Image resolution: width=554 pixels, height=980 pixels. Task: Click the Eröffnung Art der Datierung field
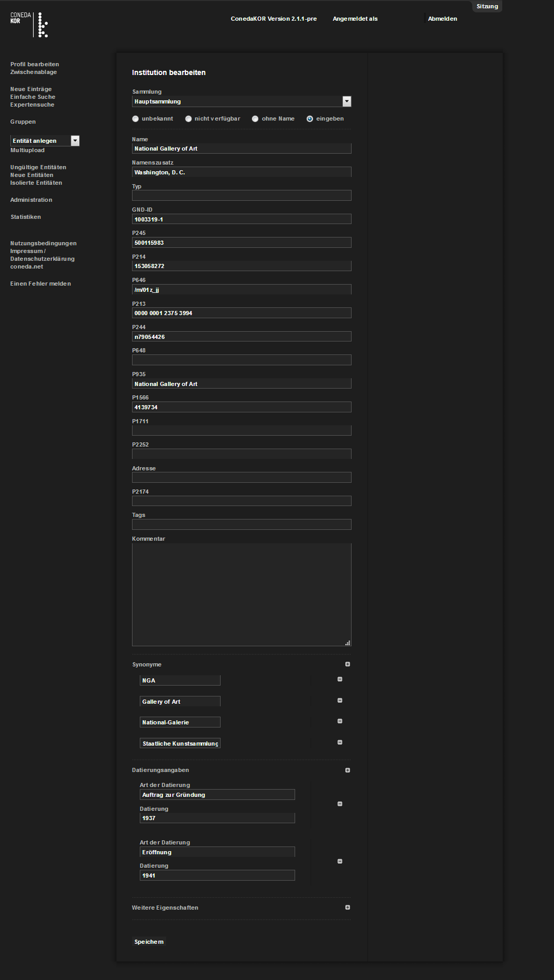[x=217, y=852]
